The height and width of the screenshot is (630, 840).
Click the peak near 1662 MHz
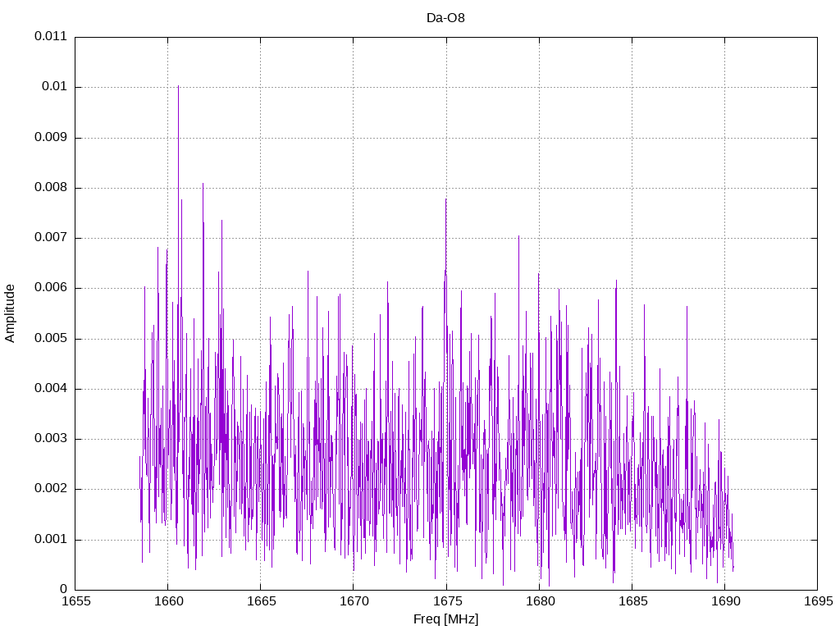[203, 185]
